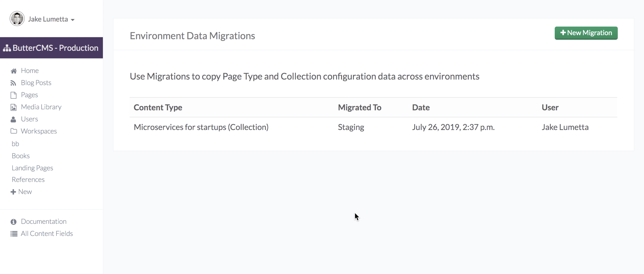
Task: Click the sitemap icon beside ButterCMS - Production
Action: pos(7,48)
